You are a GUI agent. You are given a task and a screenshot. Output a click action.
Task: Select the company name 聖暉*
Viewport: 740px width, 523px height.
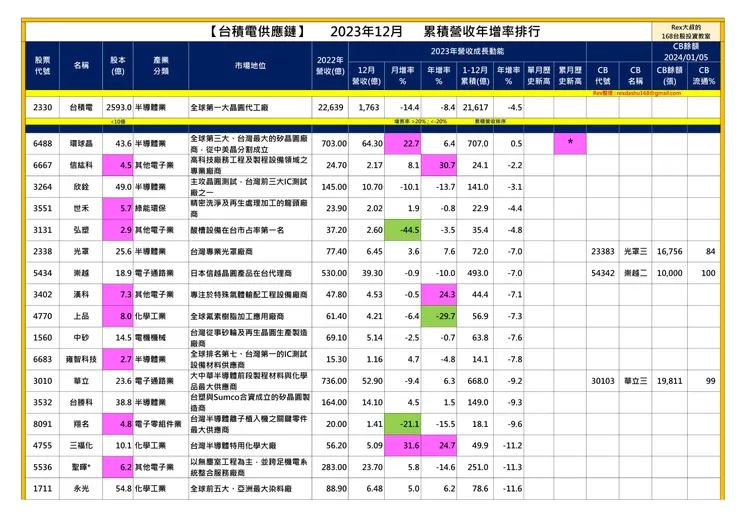click(x=81, y=467)
